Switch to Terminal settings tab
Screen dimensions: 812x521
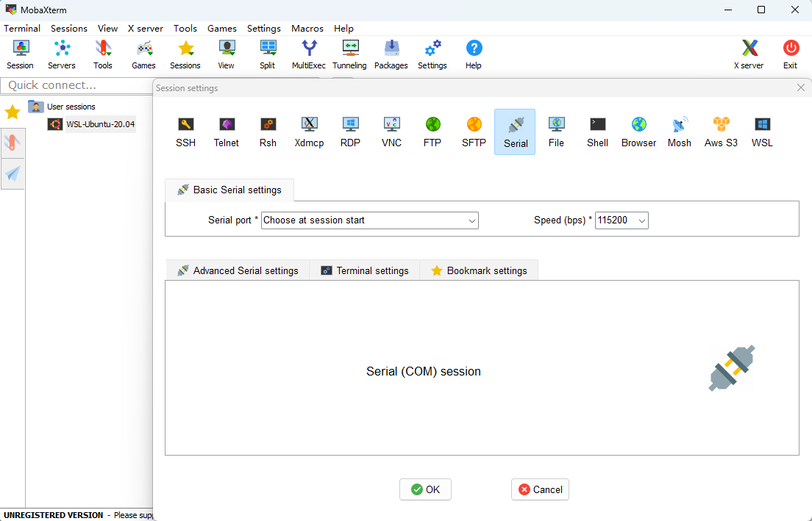(365, 270)
